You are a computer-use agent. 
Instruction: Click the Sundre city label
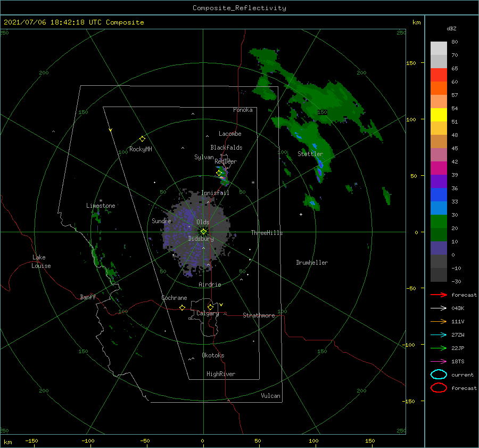pos(161,221)
